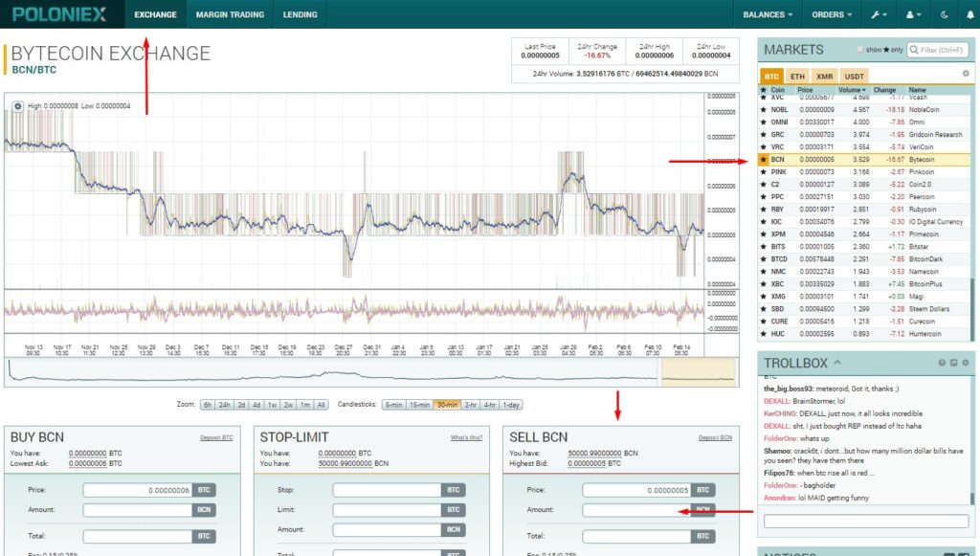Screen dimensions: 980x556
Task: Toggle favorite star for VRC
Action: pos(763,147)
